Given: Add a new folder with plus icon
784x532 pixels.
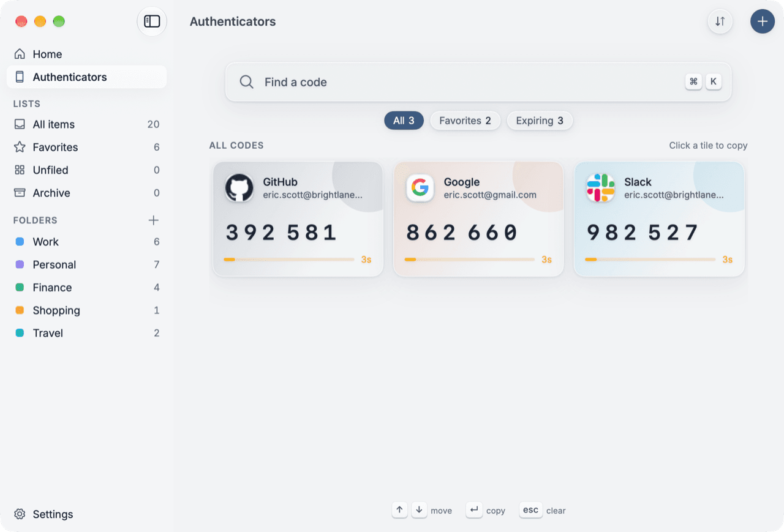Looking at the screenshot, I should [154, 220].
